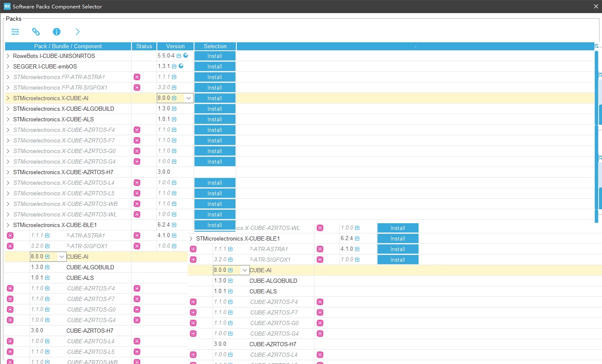Close the Software Packs Component Selector window

point(596,6)
